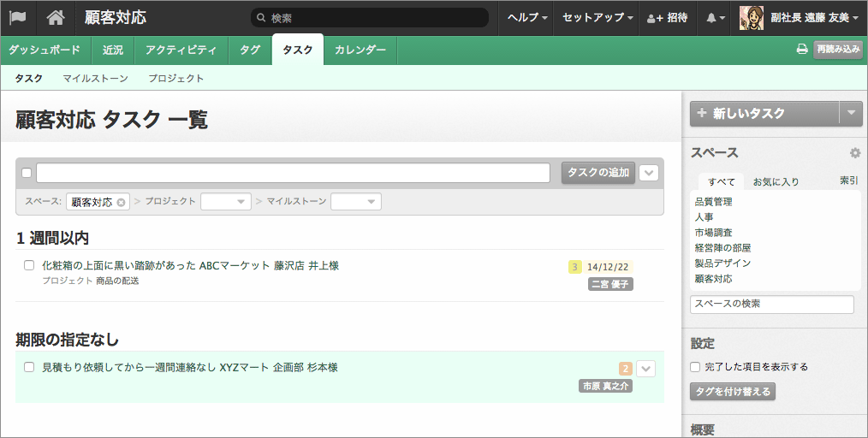
Task: Click assignee tag 市原 真之介
Action: (x=605, y=386)
